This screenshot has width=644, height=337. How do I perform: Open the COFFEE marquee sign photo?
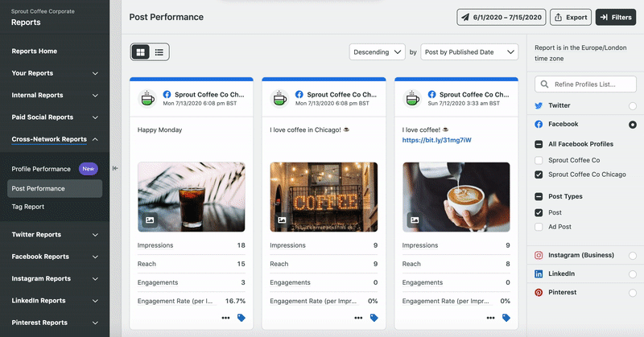(324, 197)
